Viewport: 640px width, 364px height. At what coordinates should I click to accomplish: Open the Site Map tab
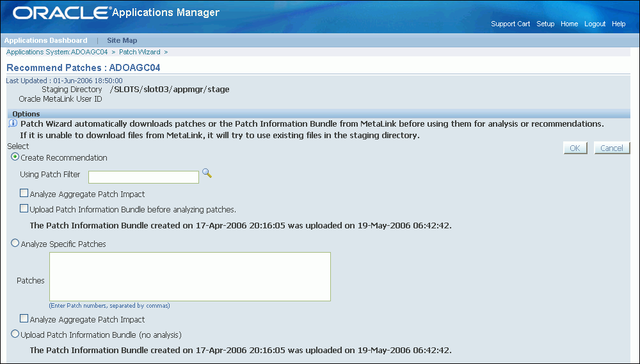(122, 40)
